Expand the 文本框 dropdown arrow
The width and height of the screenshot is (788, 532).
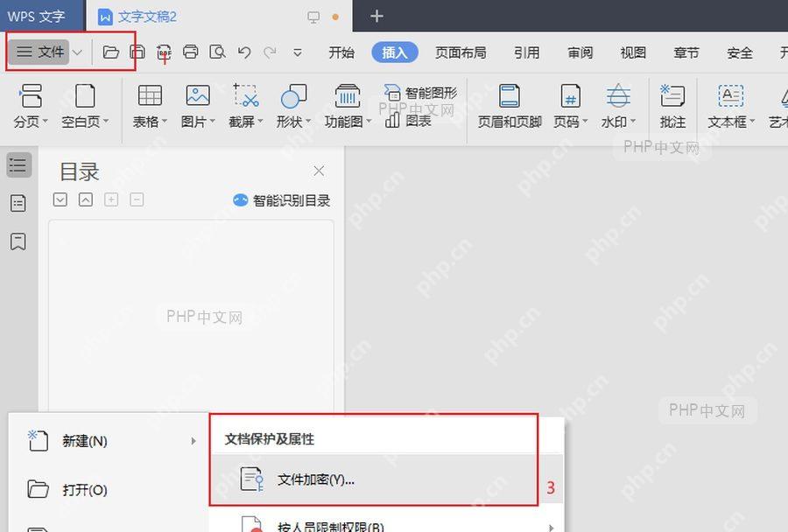coord(752,121)
